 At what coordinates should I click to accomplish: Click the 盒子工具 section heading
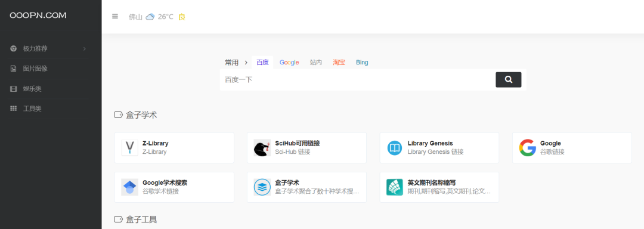click(141, 219)
